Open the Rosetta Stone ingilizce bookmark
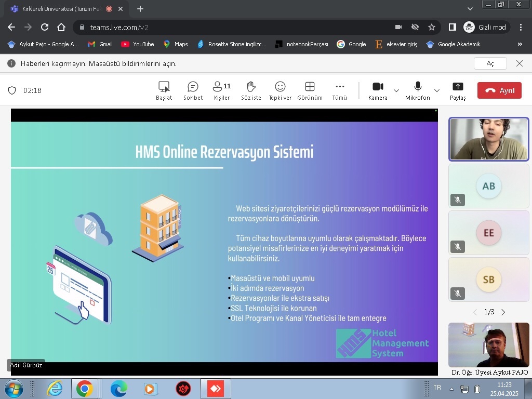532x399 pixels. pyautogui.click(x=232, y=44)
